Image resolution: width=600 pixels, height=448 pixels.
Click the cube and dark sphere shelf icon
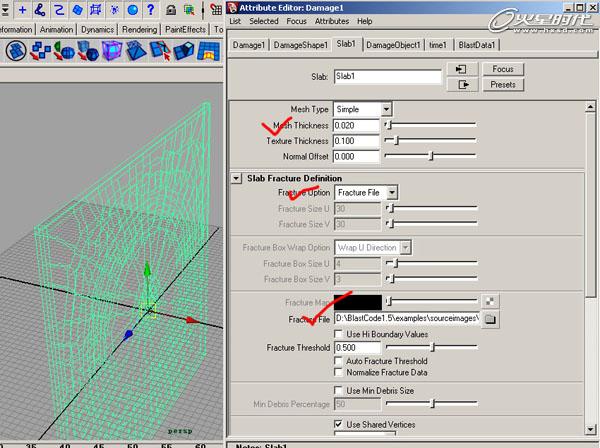click(88, 51)
